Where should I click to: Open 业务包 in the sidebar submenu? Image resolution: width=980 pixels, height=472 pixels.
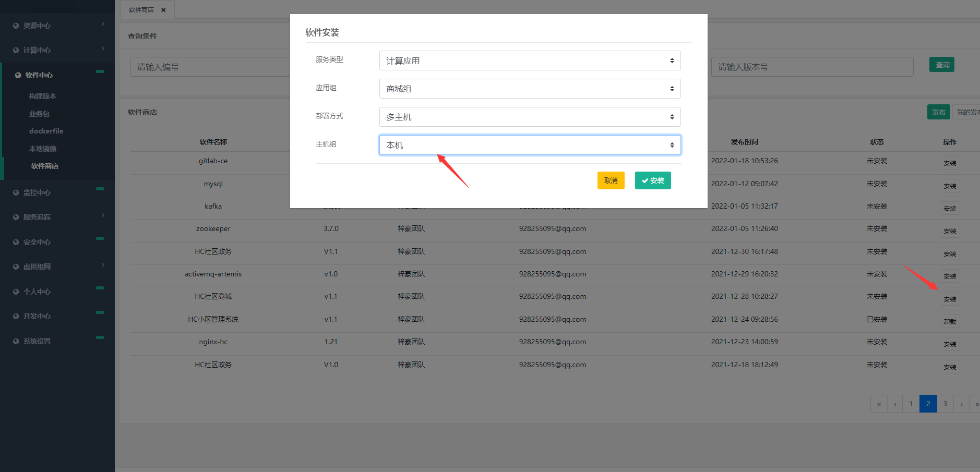pos(39,114)
